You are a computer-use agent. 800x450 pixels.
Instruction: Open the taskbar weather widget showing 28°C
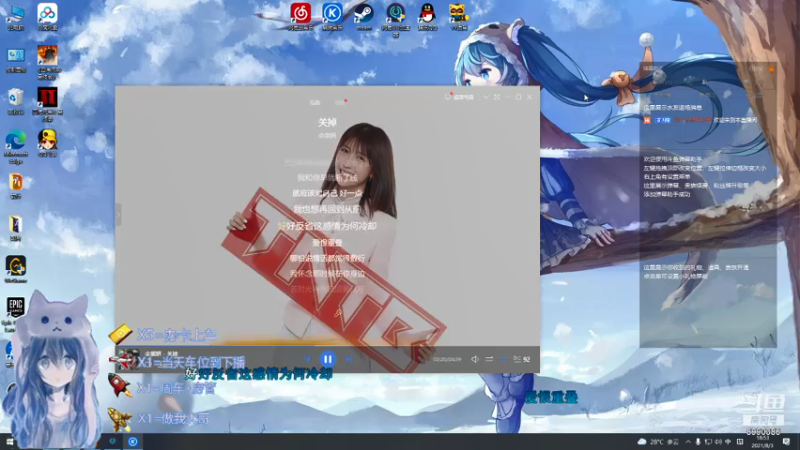pyautogui.click(x=658, y=442)
